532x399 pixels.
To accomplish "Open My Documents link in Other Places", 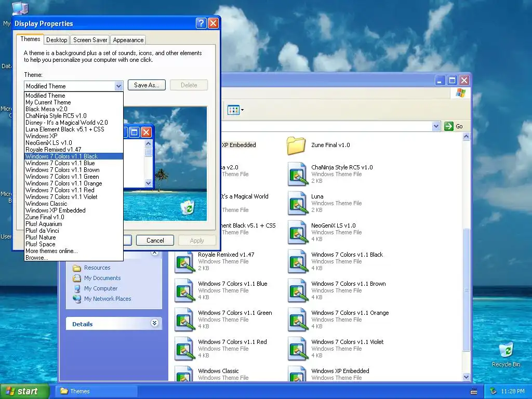I will point(102,278).
